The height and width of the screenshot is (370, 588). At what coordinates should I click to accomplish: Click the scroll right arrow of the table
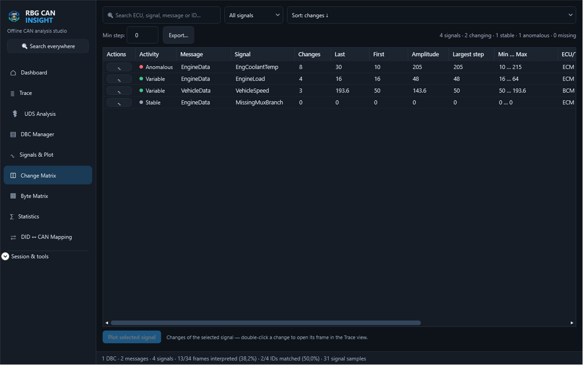572,323
